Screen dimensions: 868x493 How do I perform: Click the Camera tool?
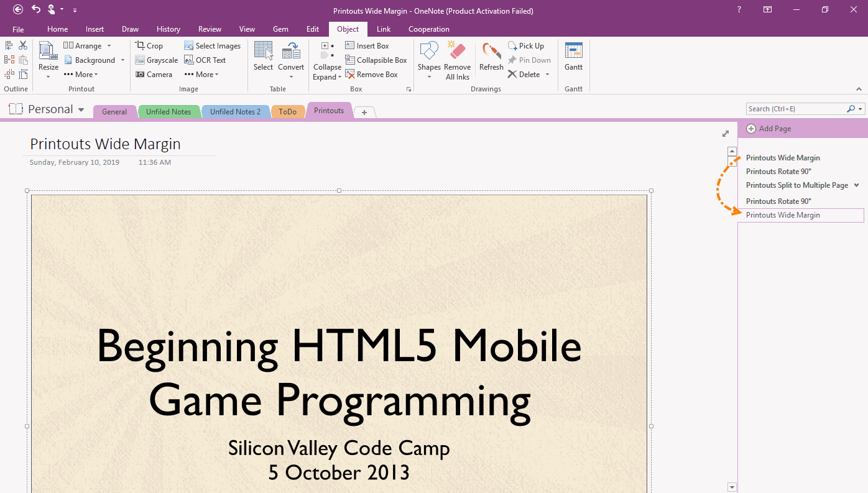click(x=154, y=75)
